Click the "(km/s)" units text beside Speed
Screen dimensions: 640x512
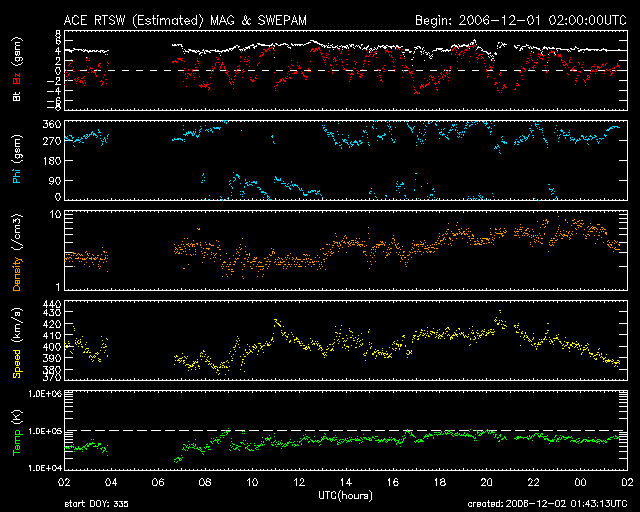18,325
